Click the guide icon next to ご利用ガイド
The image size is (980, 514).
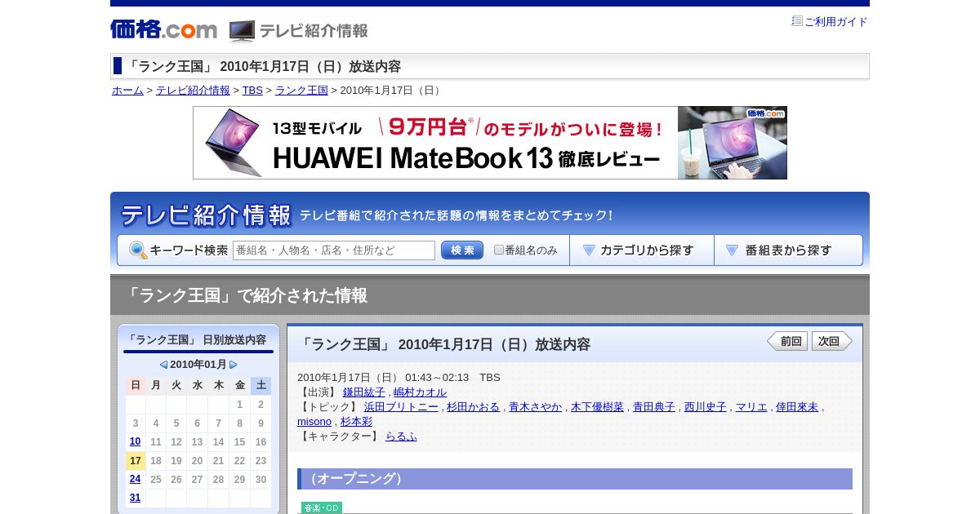pyautogui.click(x=797, y=21)
